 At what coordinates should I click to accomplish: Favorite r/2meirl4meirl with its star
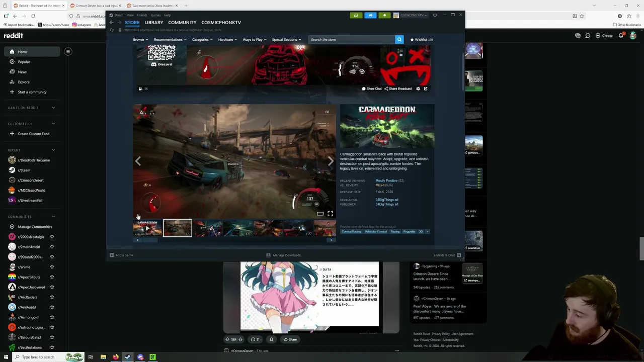52,247
